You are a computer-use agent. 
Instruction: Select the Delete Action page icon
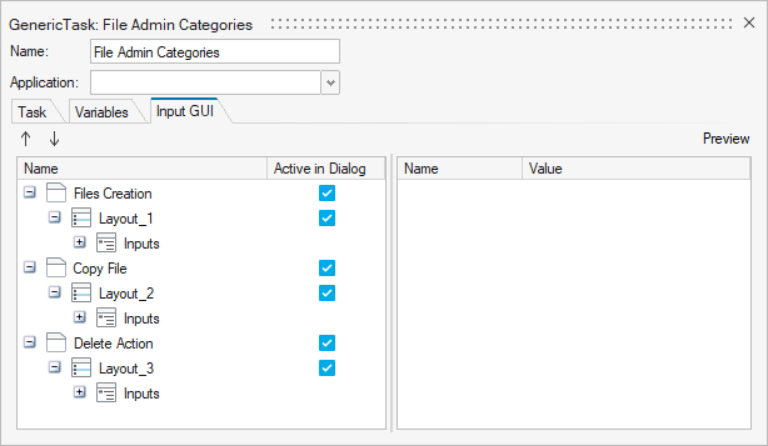pyautogui.click(x=56, y=343)
